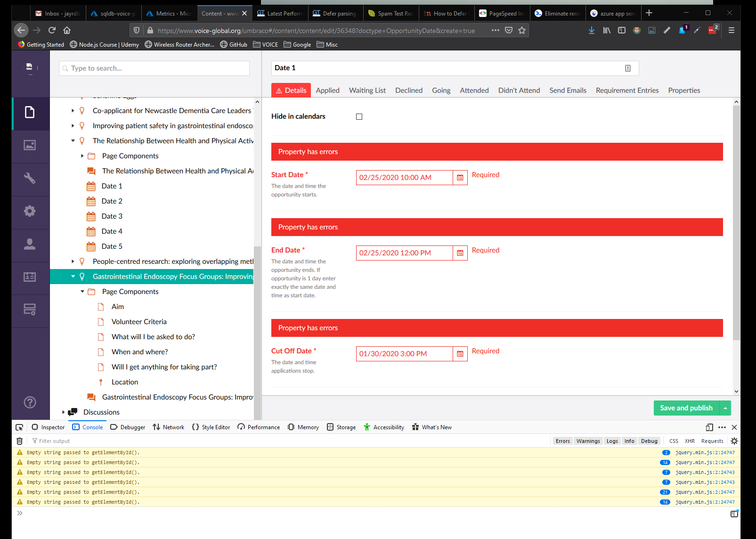Image resolution: width=756 pixels, height=539 pixels.
Task: Open the Media section icon
Action: click(30, 146)
